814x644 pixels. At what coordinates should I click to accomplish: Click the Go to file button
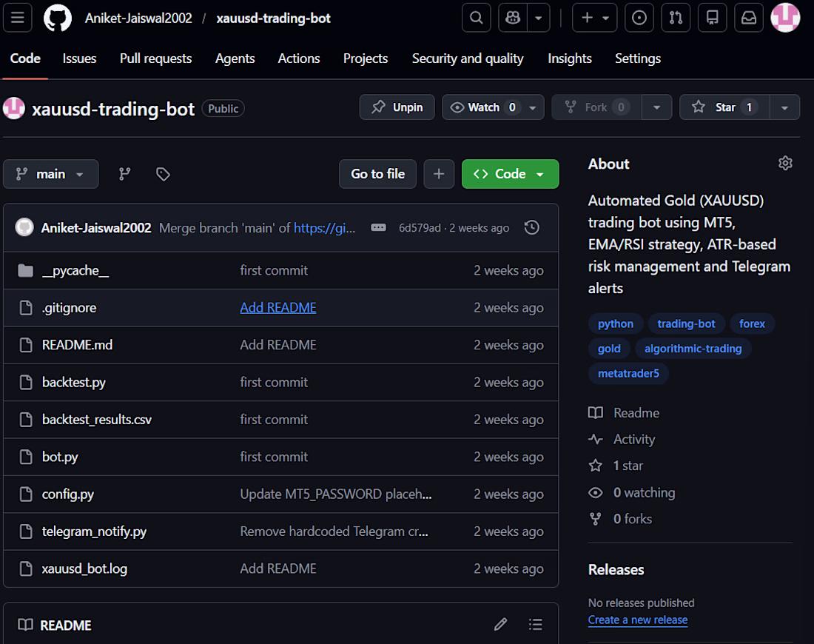[377, 174]
